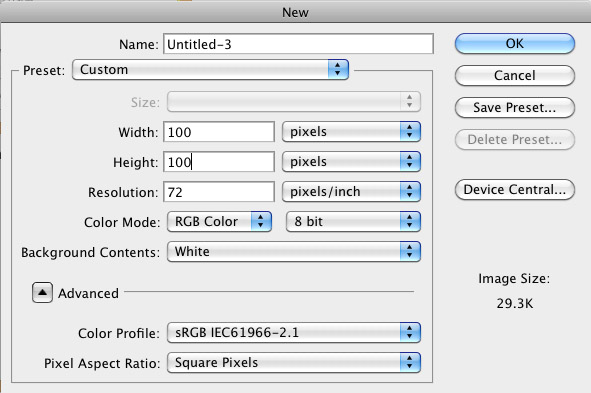Open the Background Contents White dropdown
The height and width of the screenshot is (393, 591).
(x=294, y=252)
